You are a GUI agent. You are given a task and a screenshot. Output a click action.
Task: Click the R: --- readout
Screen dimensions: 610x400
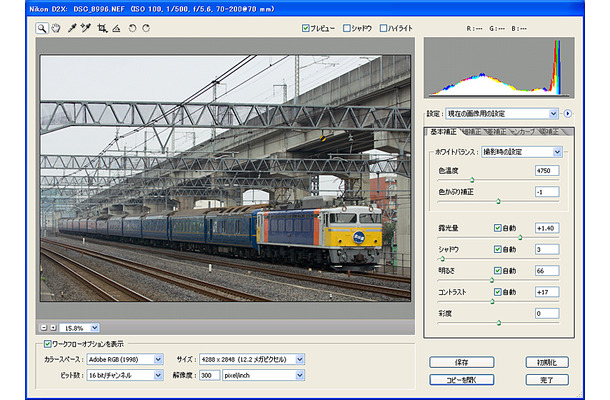[475, 28]
